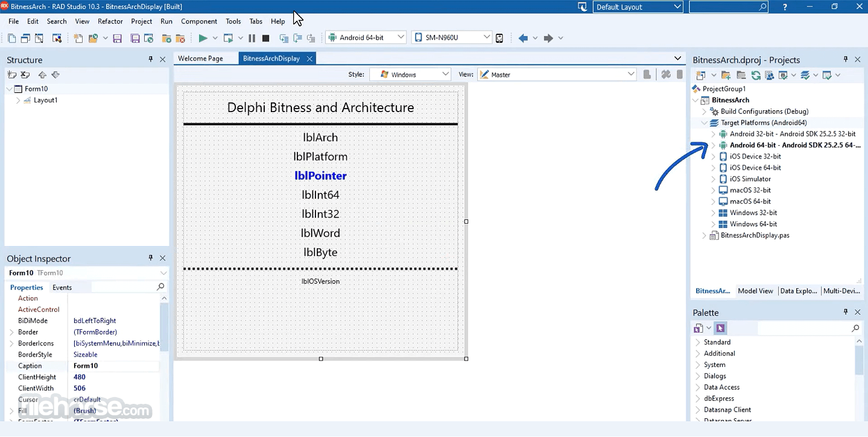The image size is (868, 437).
Task: Click the green Run play button
Action: [x=203, y=38]
